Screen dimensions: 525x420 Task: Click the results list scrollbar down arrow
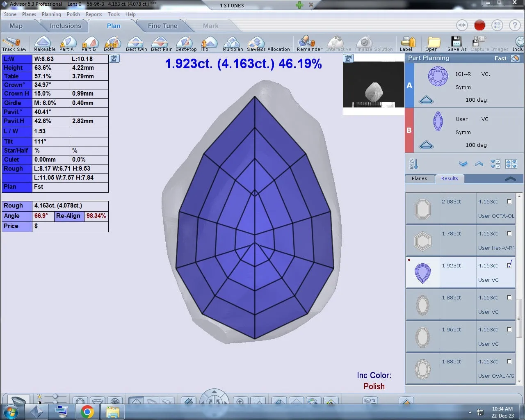click(519, 381)
